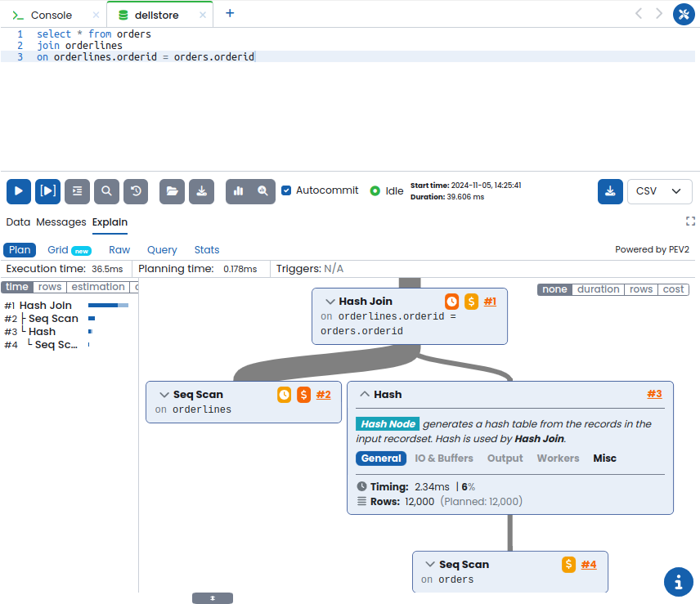Click the bar chart explain button
This screenshot has width=700, height=604.
pyautogui.click(x=239, y=191)
